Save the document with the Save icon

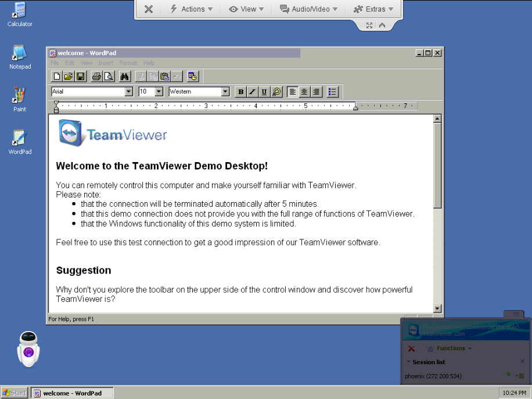(81, 76)
